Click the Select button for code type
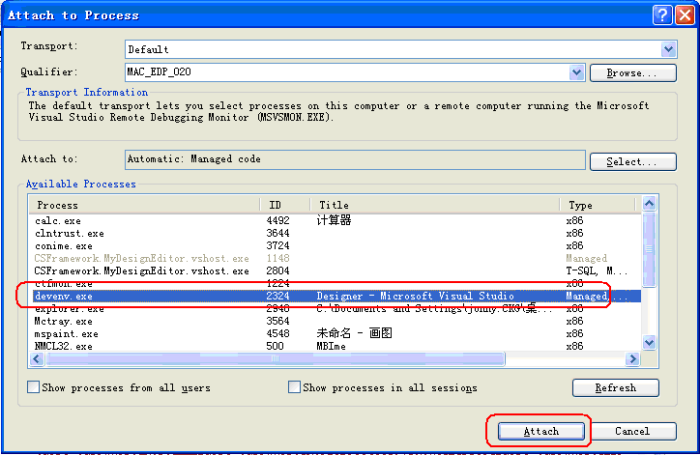Image resolution: width=700 pixels, height=455 pixels. click(627, 161)
